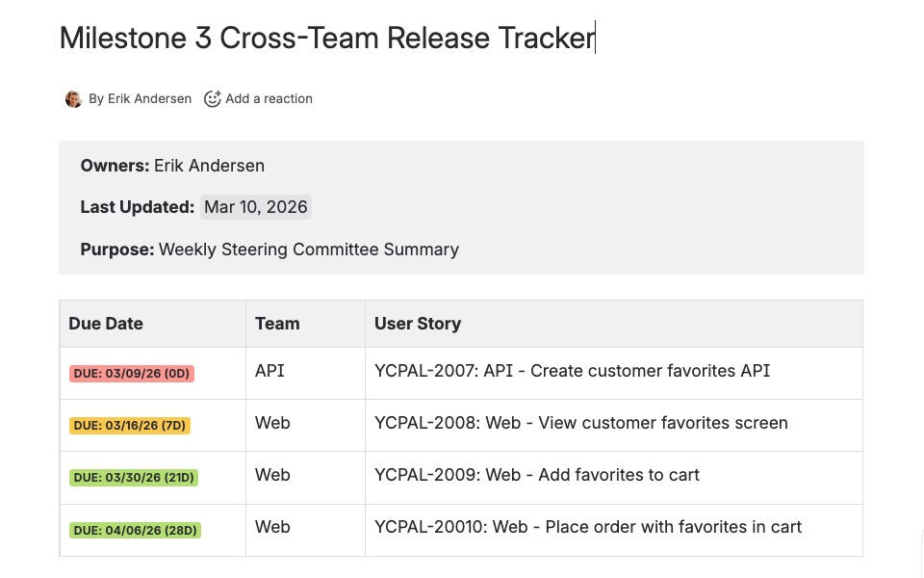Click the YCPAL-2009 Add favorites to cart cell
This screenshot has width=924, height=578.
(536, 475)
